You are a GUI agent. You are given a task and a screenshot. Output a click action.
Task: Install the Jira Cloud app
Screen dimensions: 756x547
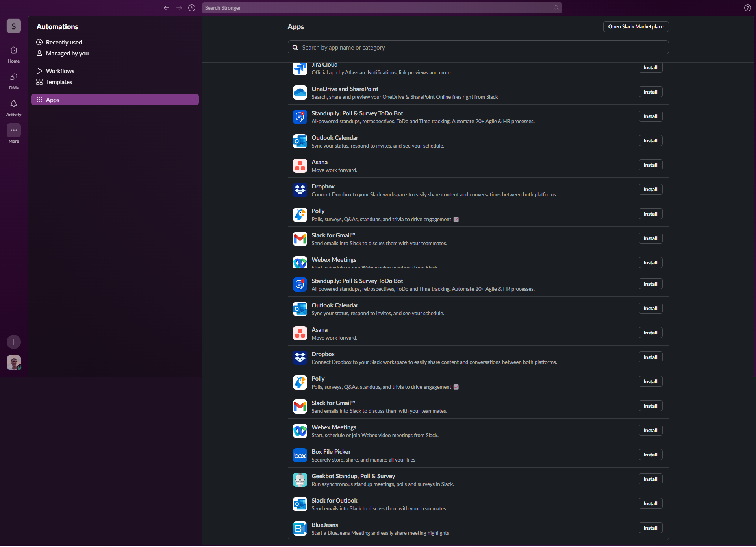click(x=650, y=67)
